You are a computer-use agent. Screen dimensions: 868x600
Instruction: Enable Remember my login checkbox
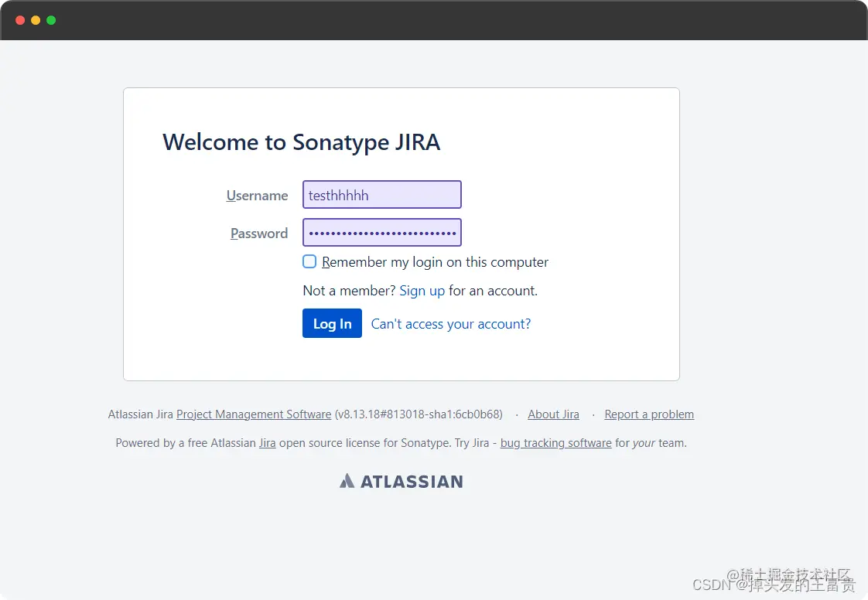pos(309,261)
